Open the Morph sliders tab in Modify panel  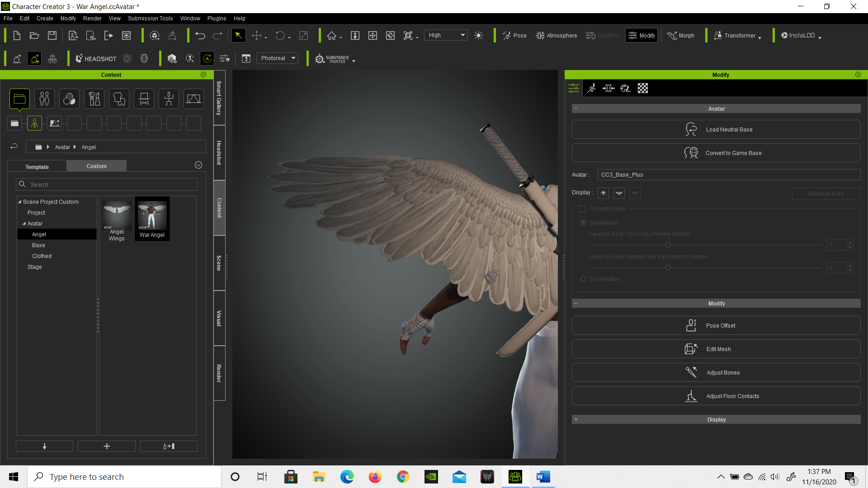click(x=609, y=88)
